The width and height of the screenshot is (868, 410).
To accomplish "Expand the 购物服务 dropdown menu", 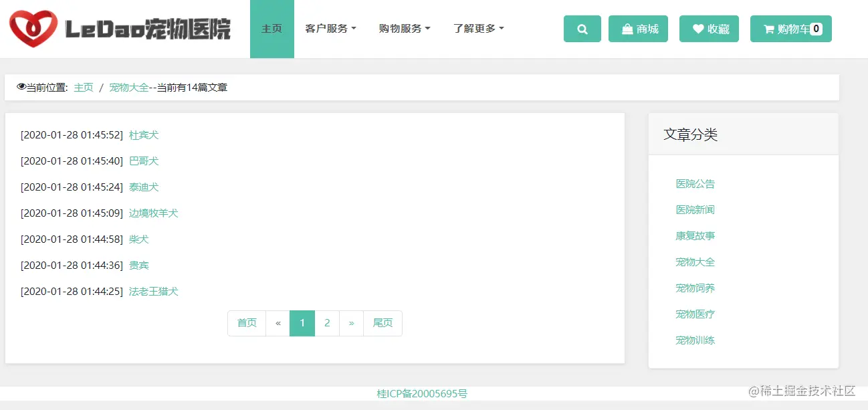I will click(x=405, y=29).
